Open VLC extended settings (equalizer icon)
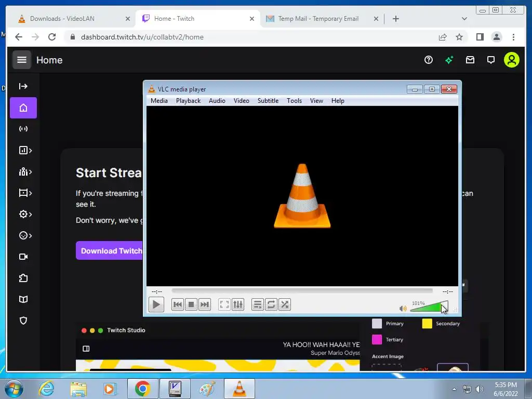Image resolution: width=532 pixels, height=399 pixels. click(238, 304)
